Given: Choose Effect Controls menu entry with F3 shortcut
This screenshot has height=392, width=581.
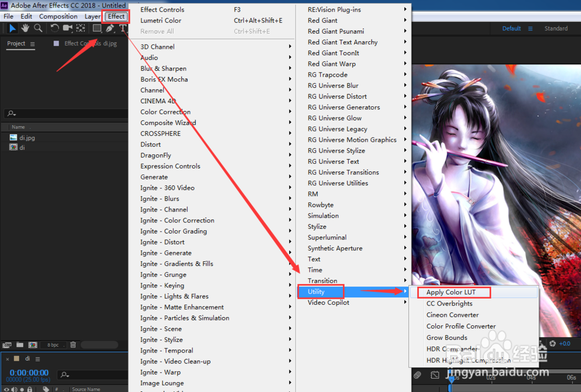Looking at the screenshot, I should coord(212,10).
